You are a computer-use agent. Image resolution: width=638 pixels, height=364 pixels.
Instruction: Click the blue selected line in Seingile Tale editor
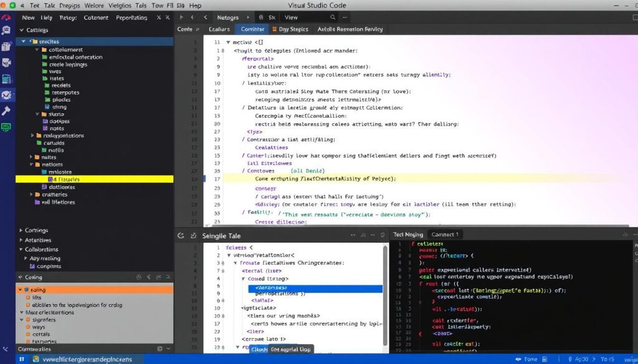(315, 289)
